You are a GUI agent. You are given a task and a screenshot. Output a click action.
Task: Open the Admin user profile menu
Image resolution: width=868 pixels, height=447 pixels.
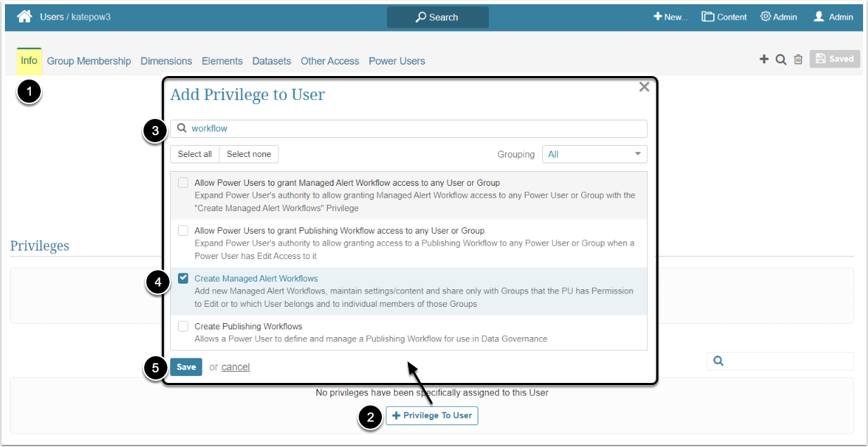point(834,17)
